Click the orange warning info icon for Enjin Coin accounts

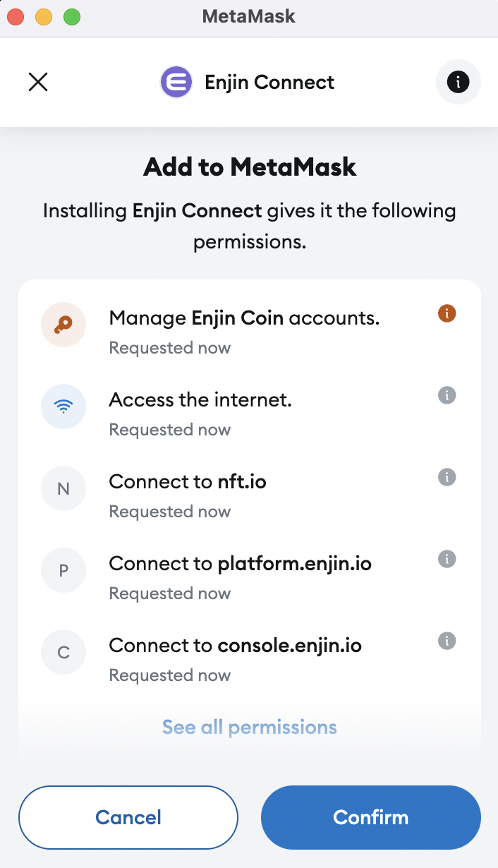[447, 313]
